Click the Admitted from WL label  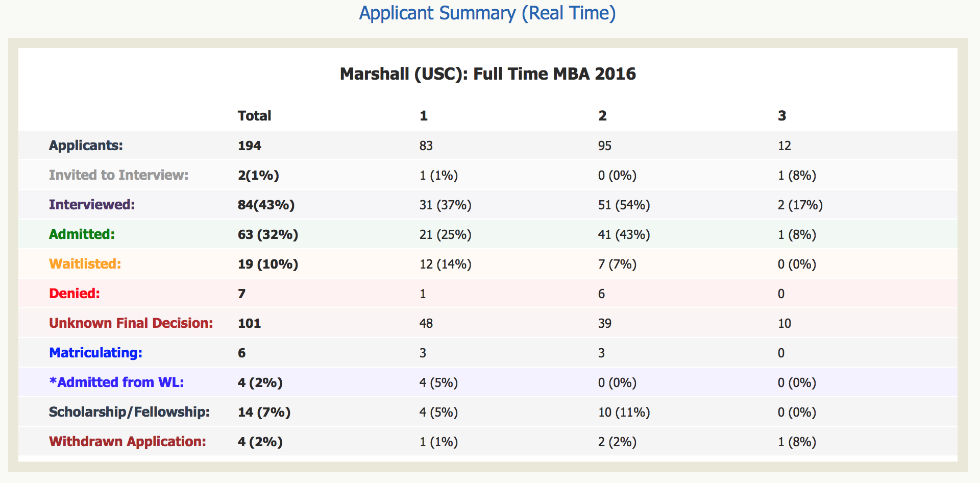(117, 382)
